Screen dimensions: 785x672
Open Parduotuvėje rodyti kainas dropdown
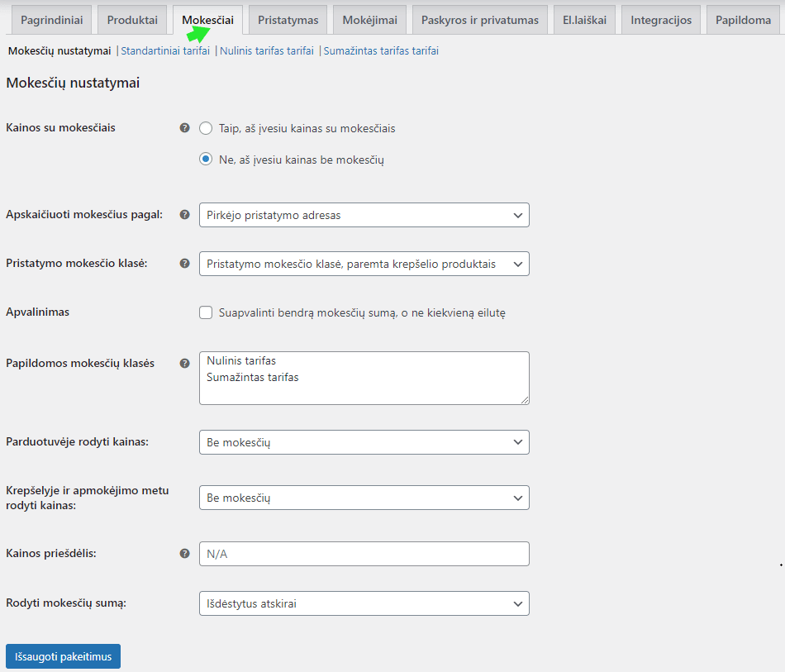click(364, 442)
